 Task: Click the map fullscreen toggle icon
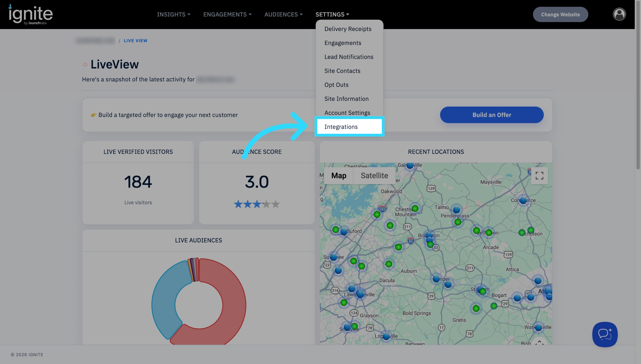click(x=539, y=176)
